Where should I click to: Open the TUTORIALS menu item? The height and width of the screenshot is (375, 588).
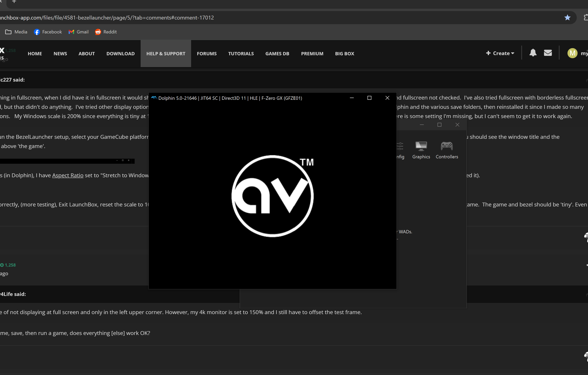click(241, 54)
